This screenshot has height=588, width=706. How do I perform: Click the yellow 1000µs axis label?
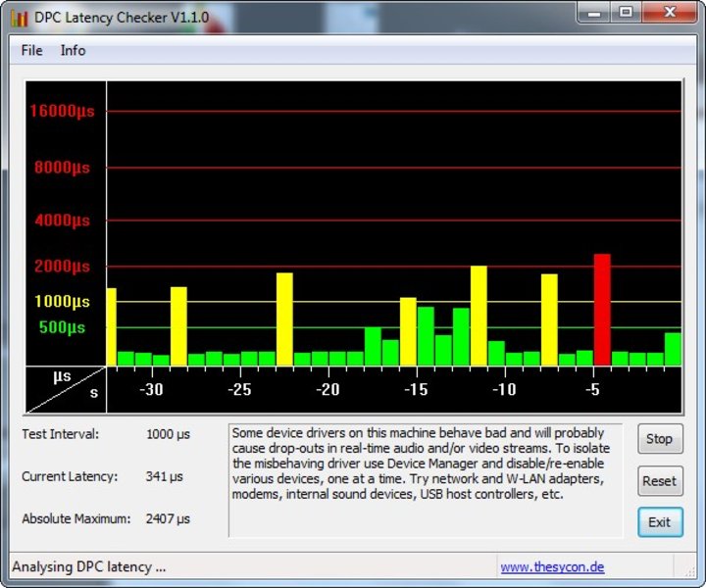coord(62,302)
